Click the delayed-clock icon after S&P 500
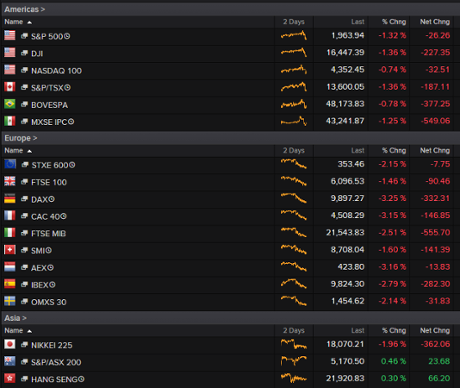 [x=67, y=36]
